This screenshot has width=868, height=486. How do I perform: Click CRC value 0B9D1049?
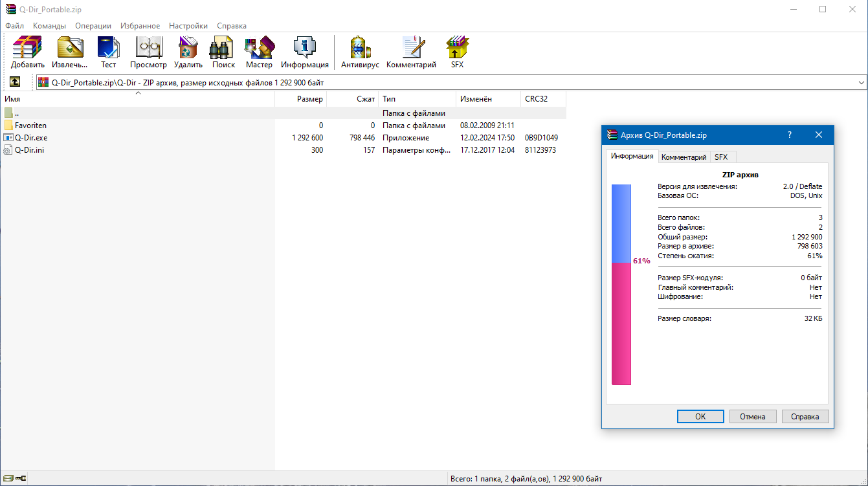[x=541, y=138]
